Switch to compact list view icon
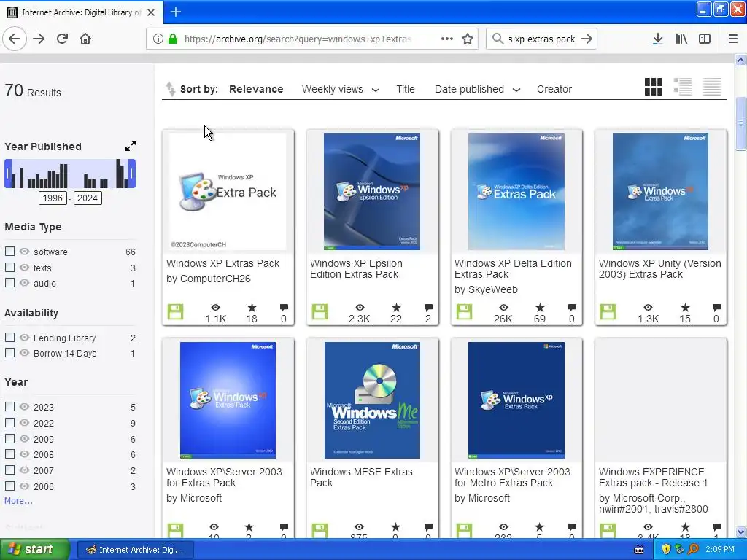The height and width of the screenshot is (560, 747). (712, 87)
